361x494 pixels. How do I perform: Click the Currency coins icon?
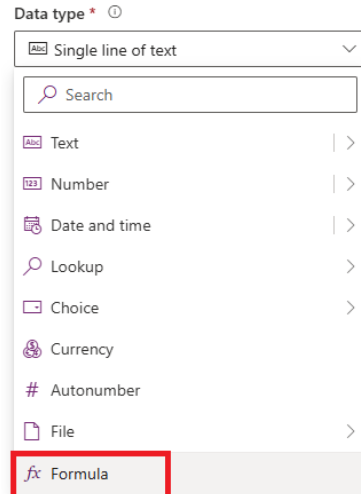pos(32,349)
